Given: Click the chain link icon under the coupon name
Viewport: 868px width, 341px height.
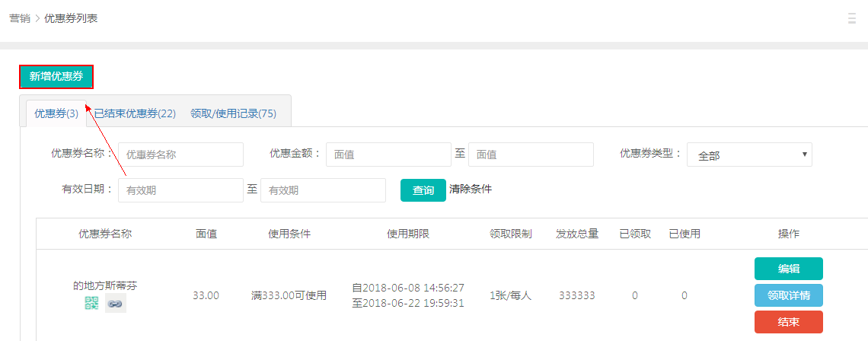Looking at the screenshot, I should click(115, 304).
